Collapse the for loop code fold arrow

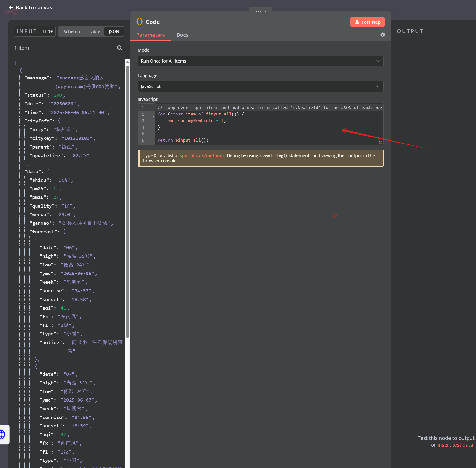pyautogui.click(x=153, y=115)
